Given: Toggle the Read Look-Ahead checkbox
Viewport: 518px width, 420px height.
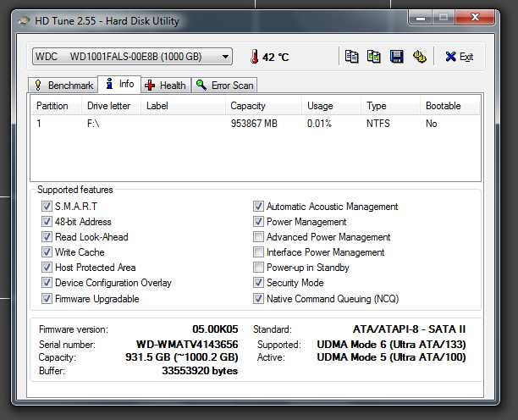Looking at the screenshot, I should tap(47, 236).
